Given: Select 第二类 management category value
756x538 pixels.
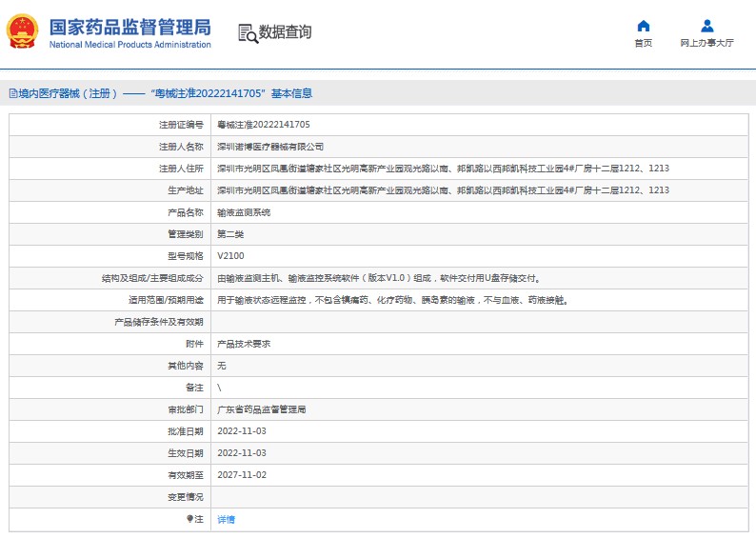Looking at the screenshot, I should click(x=230, y=234).
